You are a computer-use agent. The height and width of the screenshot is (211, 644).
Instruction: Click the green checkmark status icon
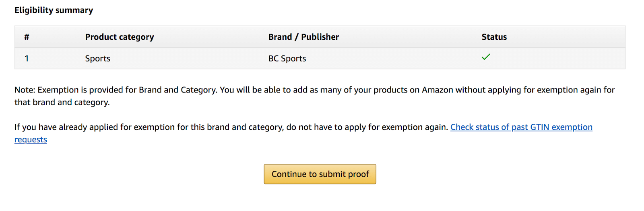pyautogui.click(x=486, y=57)
